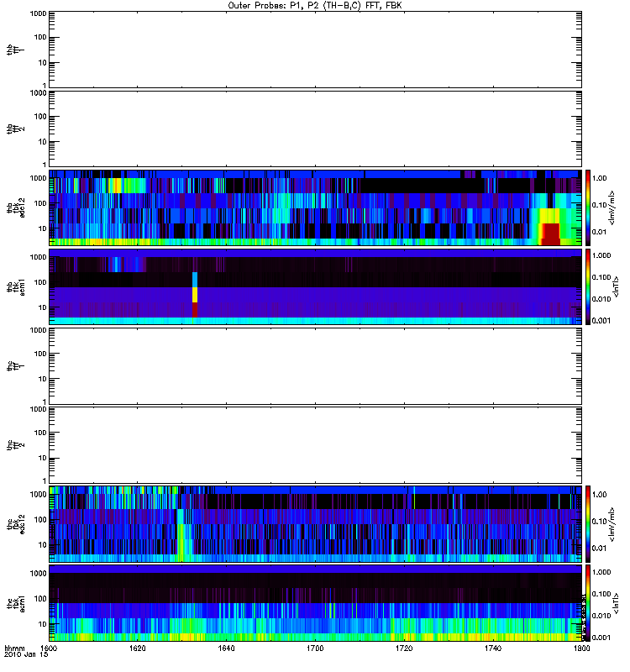This screenshot has height=672, width=630.
Task: Click the '<|nT|>' unit label beside thb scm1 color bar
Action: pos(616,286)
